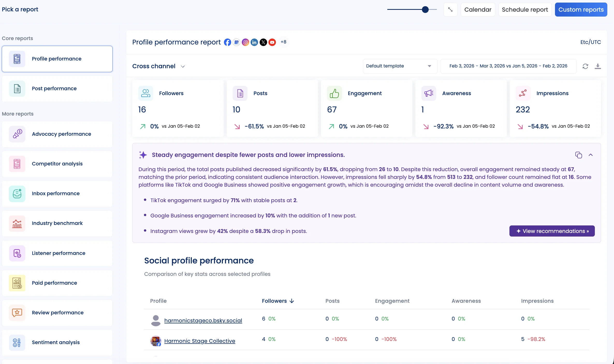This screenshot has height=364, width=614.
Task: Click the sparkle icon beside the summary headline
Action: (x=143, y=155)
